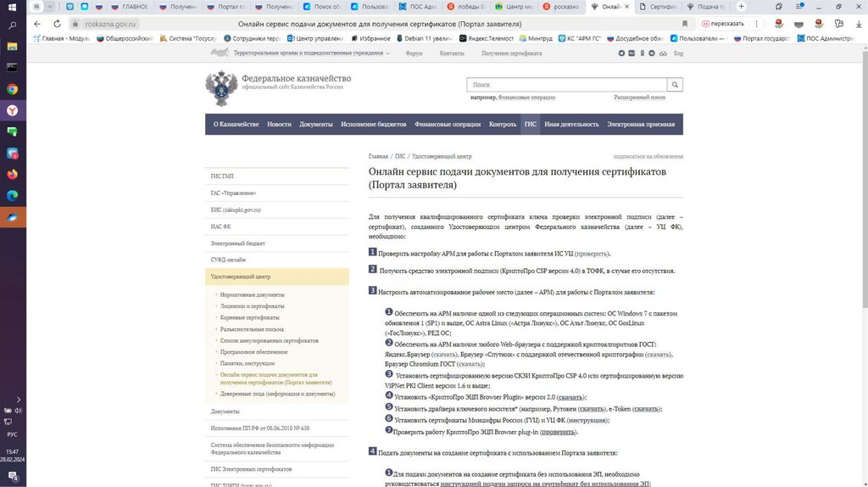The image size is (868, 487).
Task: Switch to the росказна tab
Action: coord(561,7)
